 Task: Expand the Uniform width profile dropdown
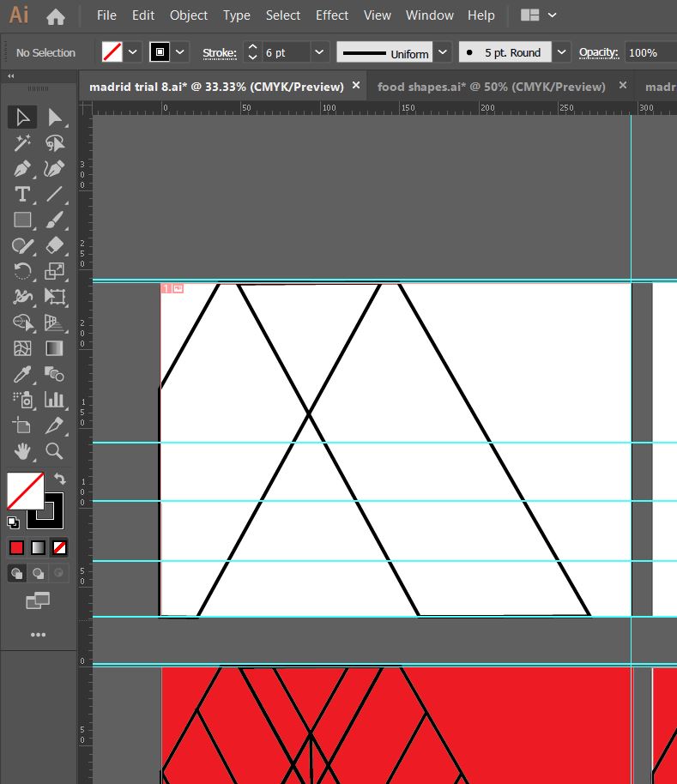tap(442, 52)
